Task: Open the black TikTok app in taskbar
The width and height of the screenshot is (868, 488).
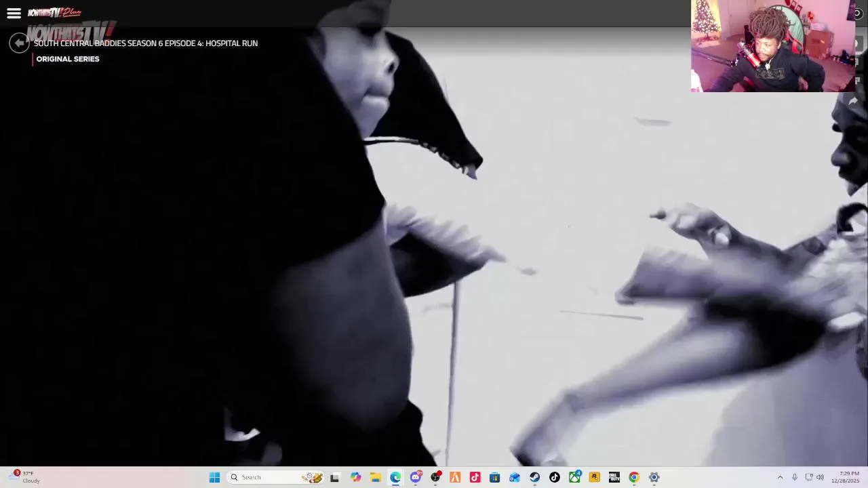Action: point(555,477)
